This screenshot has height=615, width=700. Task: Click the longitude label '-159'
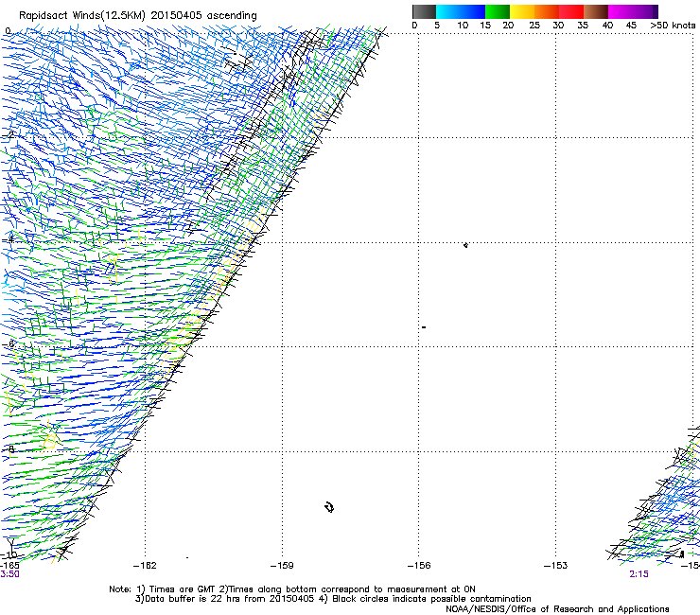282,566
